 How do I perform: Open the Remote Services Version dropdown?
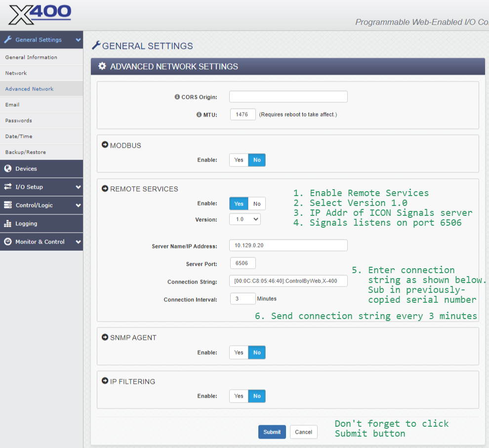click(x=245, y=219)
